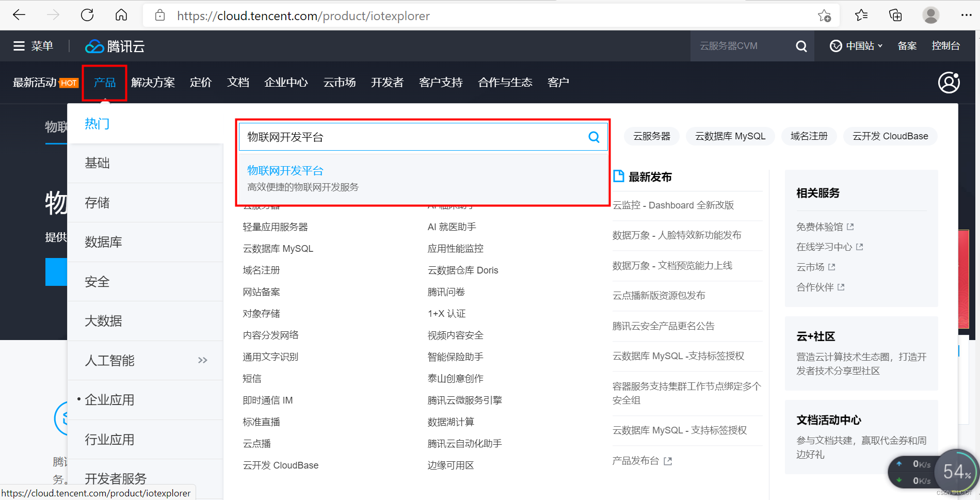The width and height of the screenshot is (980, 500).
Task: Open the 对象存储 product link
Action: (261, 314)
